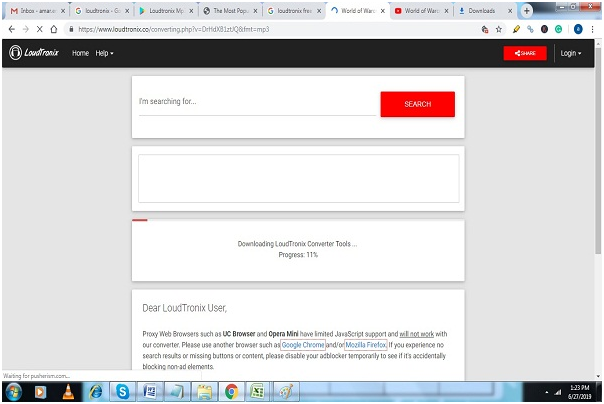Switch to Downloads tab
This screenshot has width=604, height=404.
(485, 11)
